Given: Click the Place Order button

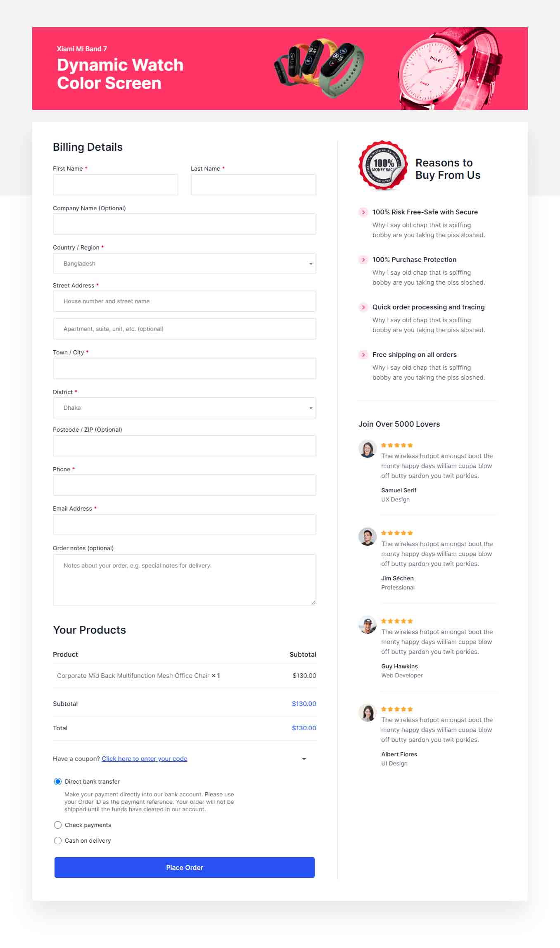Looking at the screenshot, I should point(185,867).
